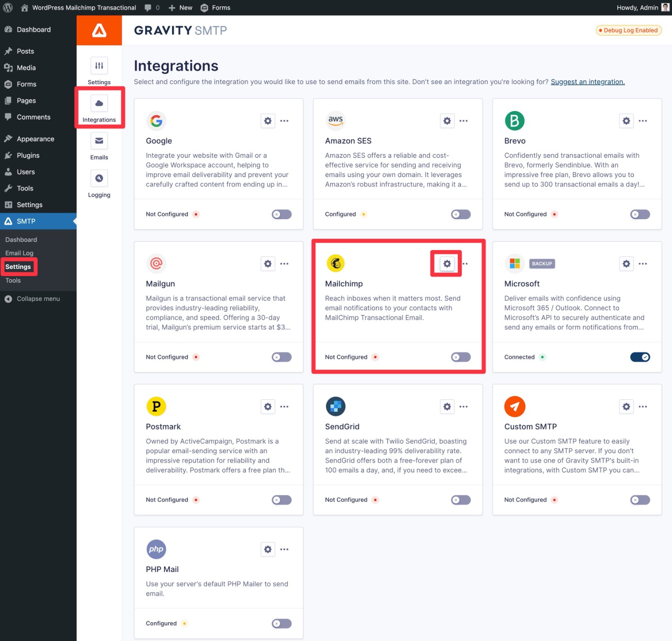
Task: Open SMTP Tools submenu item
Action: 13,281
